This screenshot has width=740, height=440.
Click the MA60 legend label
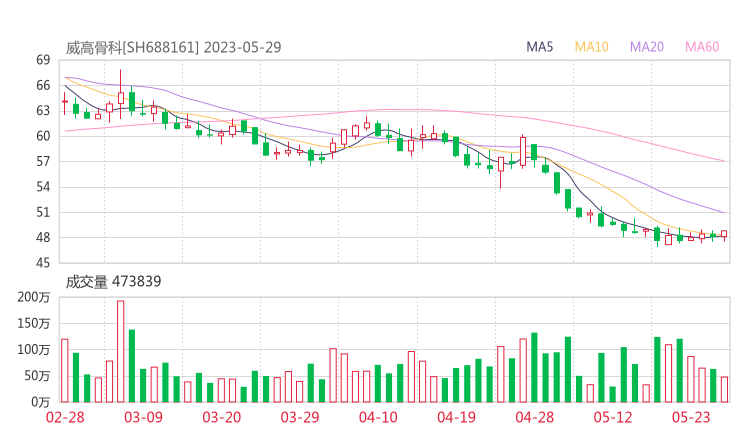(x=702, y=47)
